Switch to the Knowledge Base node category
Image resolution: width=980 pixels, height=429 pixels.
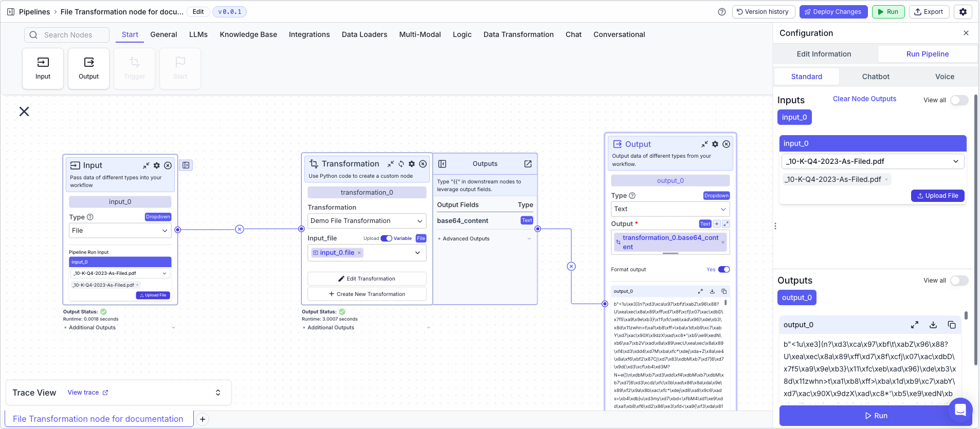coord(248,34)
